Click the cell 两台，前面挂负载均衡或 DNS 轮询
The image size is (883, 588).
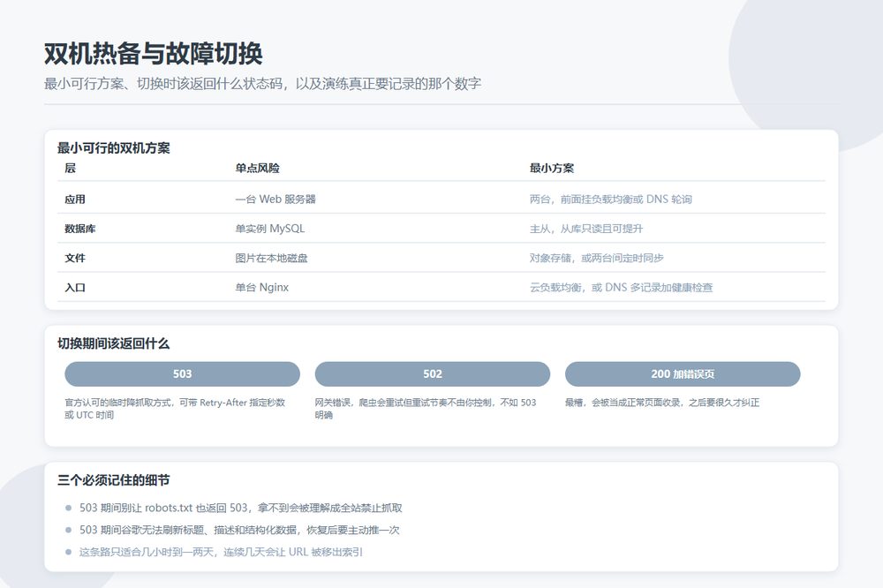coord(610,200)
